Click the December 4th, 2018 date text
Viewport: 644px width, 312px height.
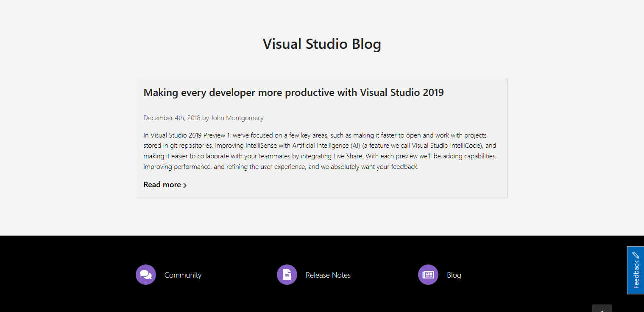[x=172, y=118]
